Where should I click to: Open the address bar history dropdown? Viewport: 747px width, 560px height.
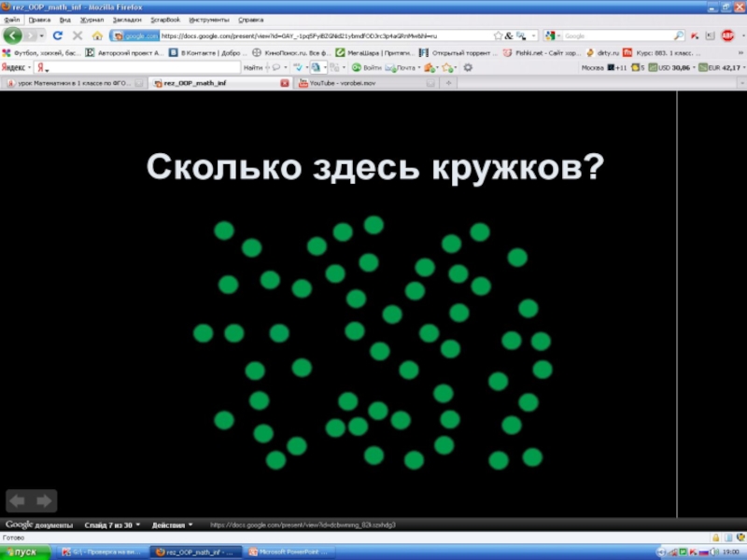(x=534, y=35)
